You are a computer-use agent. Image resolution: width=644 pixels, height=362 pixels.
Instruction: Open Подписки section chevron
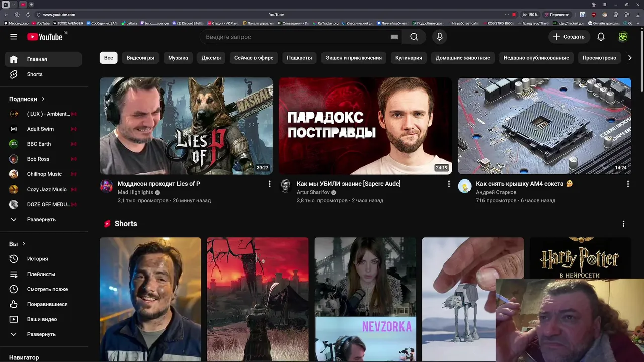click(43, 99)
